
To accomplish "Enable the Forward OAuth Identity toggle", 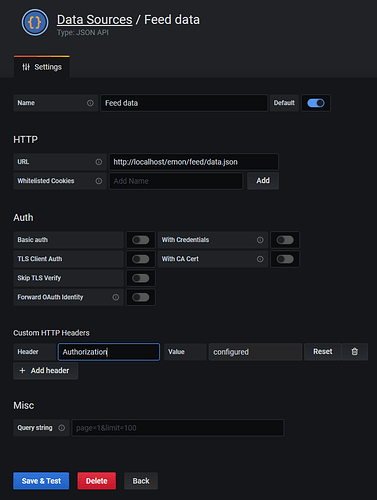I will point(141,297).
